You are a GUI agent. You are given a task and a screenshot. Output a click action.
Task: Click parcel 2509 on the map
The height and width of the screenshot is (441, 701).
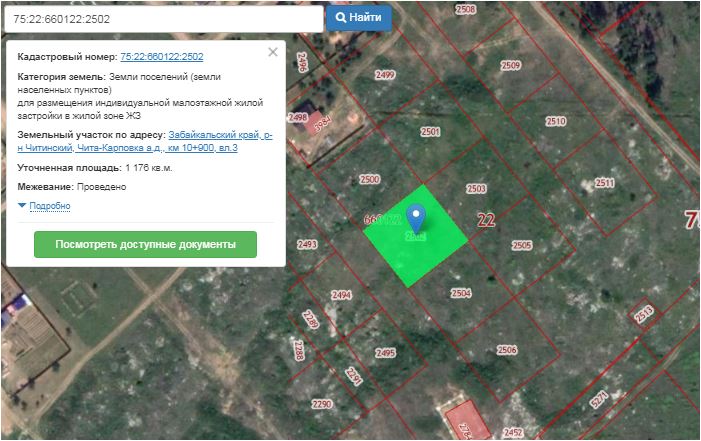[510, 66]
